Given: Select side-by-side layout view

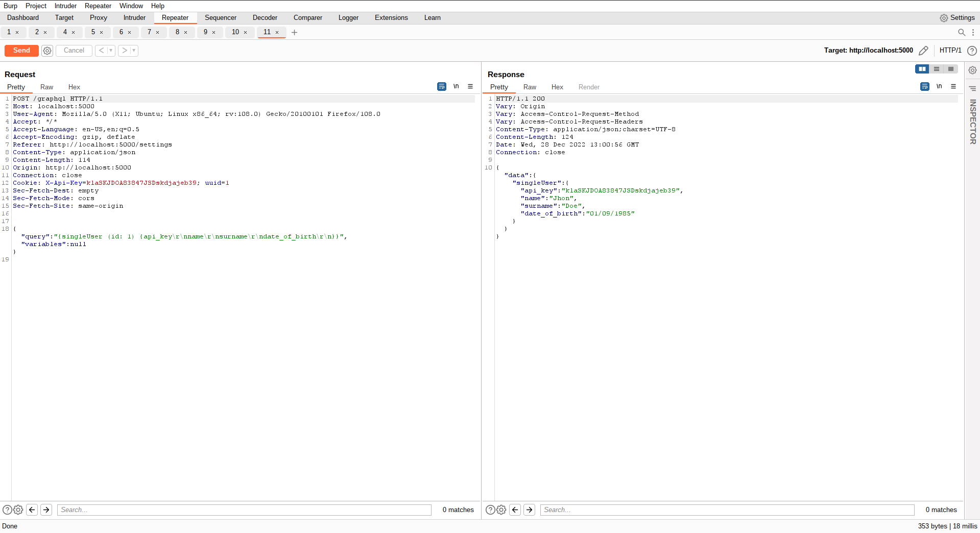Looking at the screenshot, I should pyautogui.click(x=922, y=69).
